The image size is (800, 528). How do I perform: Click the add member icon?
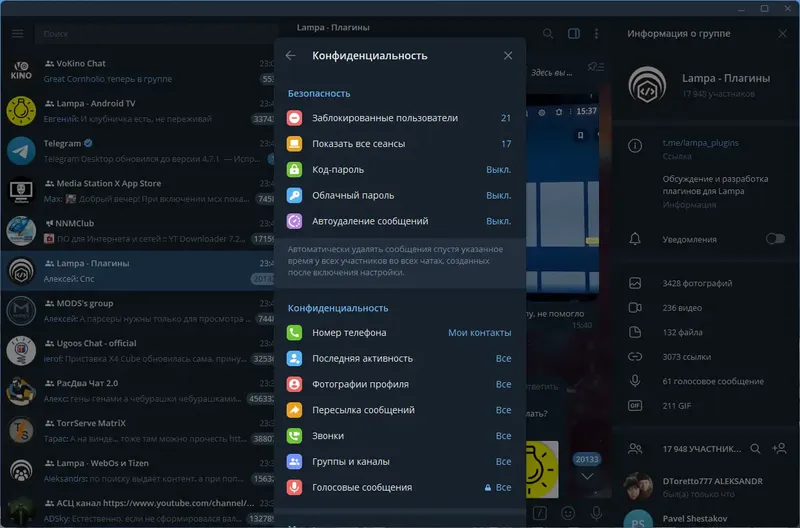point(780,449)
